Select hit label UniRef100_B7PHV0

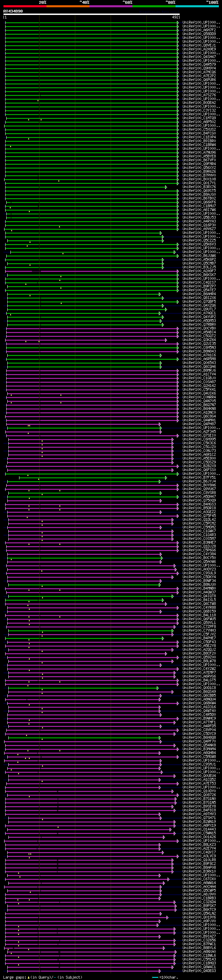pyautogui.click(x=199, y=175)
